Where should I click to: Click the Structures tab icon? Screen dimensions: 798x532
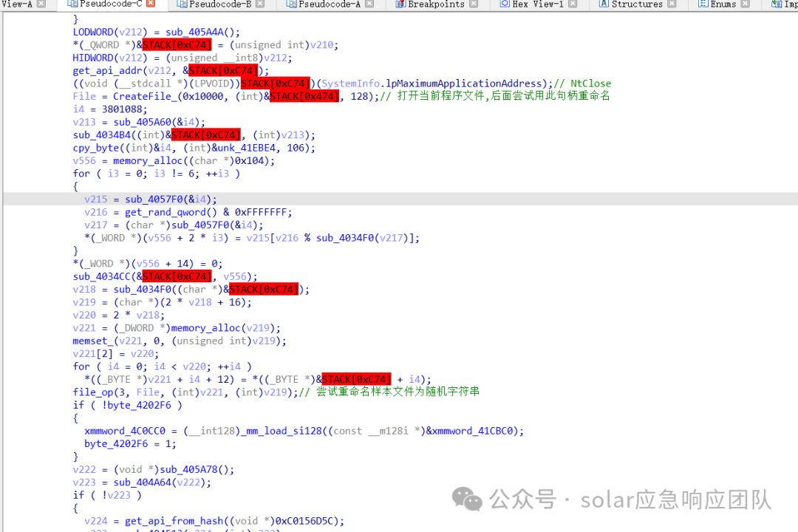coord(604,4)
